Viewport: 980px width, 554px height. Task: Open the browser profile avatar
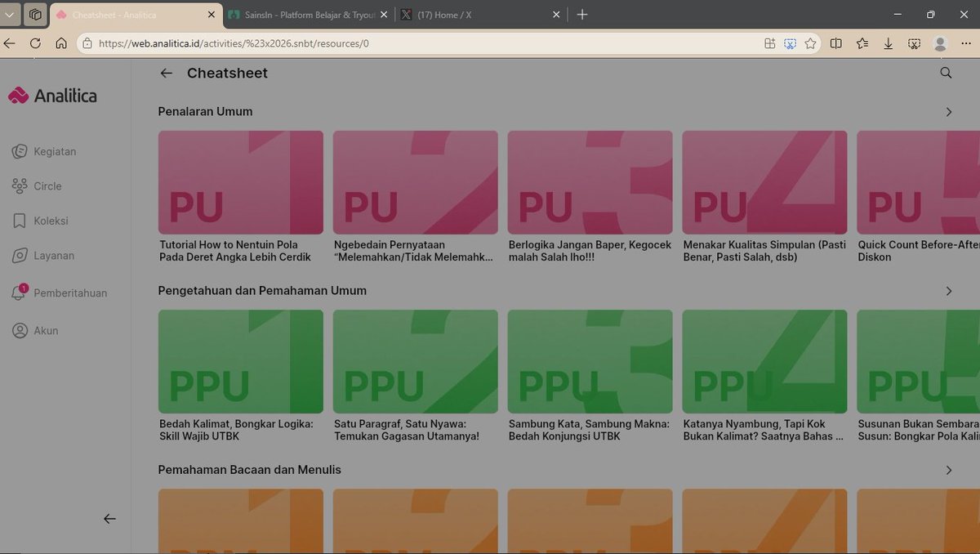(x=940, y=43)
